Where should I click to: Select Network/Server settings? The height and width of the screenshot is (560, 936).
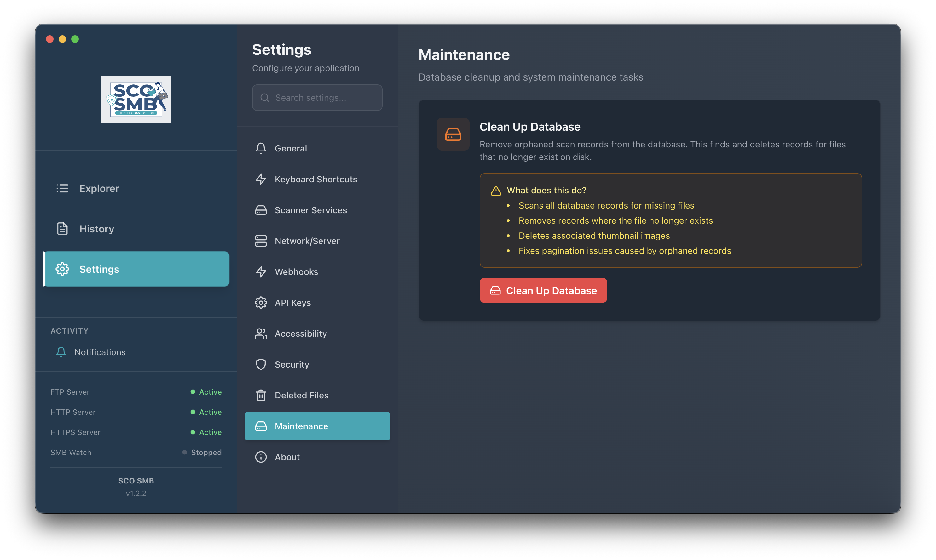317,241
